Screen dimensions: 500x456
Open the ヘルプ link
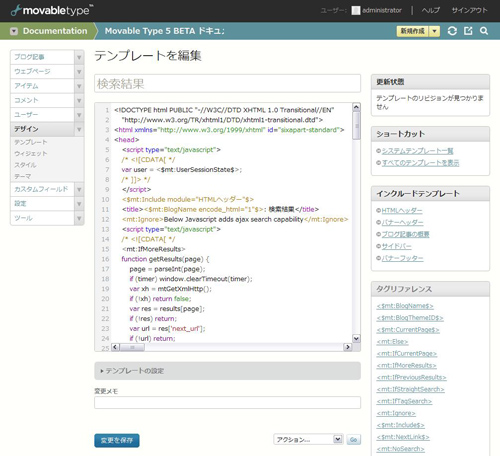(430, 11)
